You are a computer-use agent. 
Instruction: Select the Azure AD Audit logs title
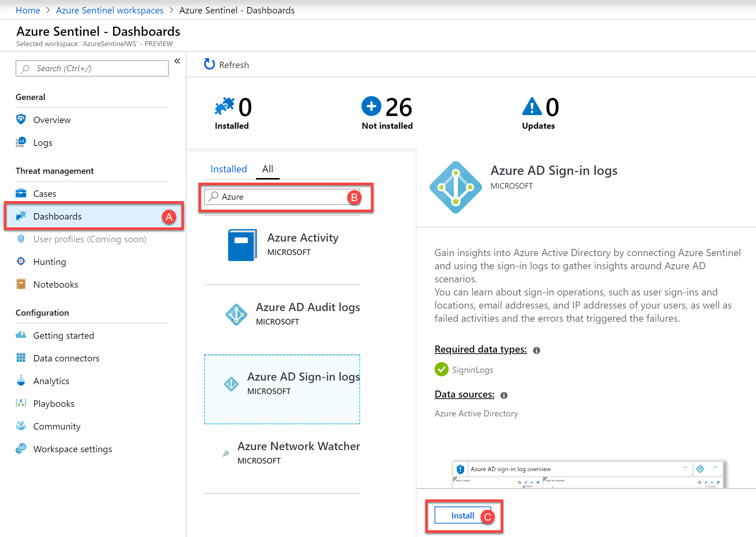pos(308,307)
